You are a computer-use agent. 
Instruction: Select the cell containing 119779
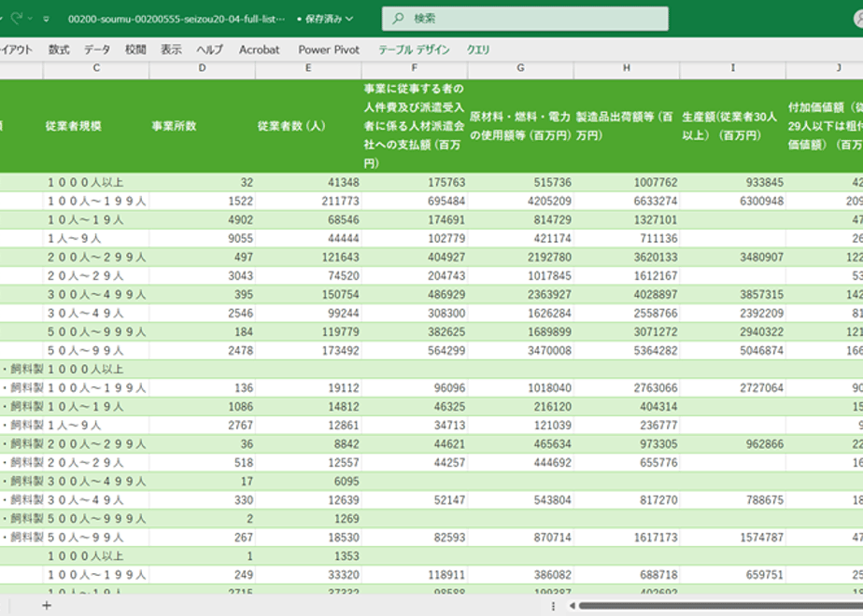[308, 331]
